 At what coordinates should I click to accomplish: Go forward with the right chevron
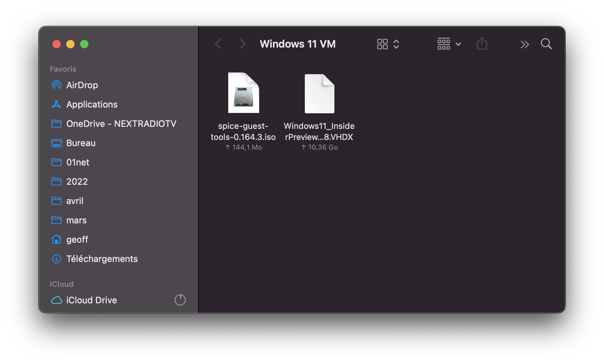tap(243, 44)
